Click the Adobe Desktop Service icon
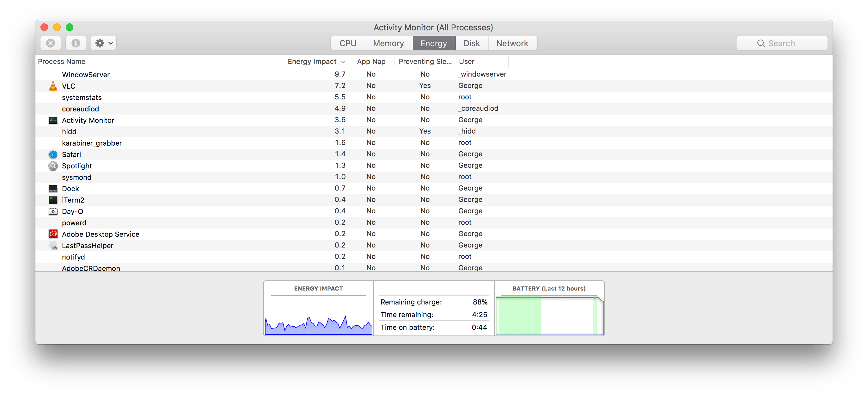Image resolution: width=868 pixels, height=395 pixels. 53,234
